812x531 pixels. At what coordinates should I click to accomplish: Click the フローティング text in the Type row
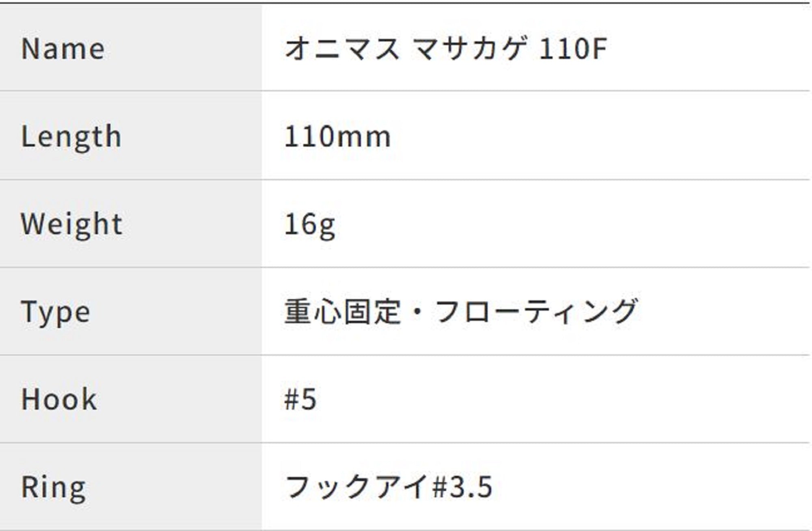point(536,312)
